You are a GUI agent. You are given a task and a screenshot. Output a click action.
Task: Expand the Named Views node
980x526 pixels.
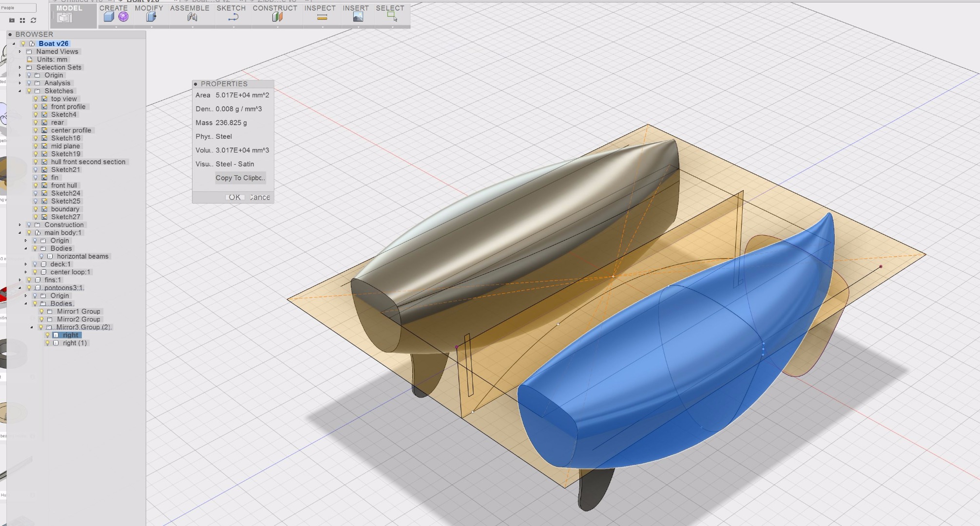click(x=20, y=52)
